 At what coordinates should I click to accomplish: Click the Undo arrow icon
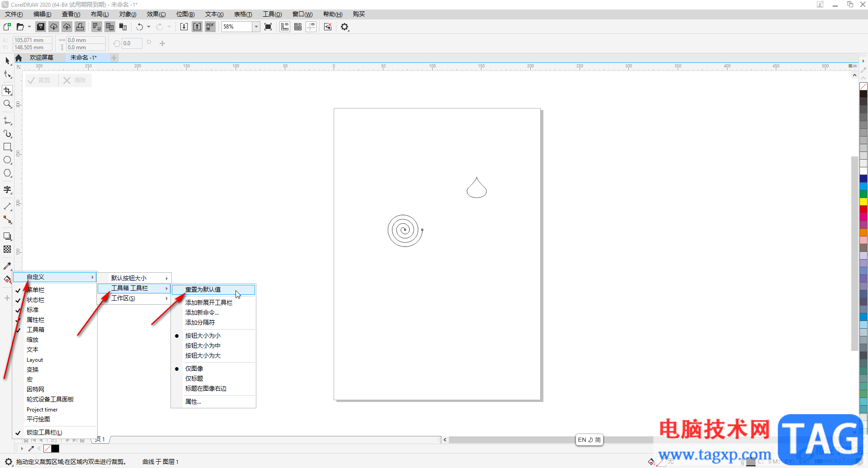140,27
